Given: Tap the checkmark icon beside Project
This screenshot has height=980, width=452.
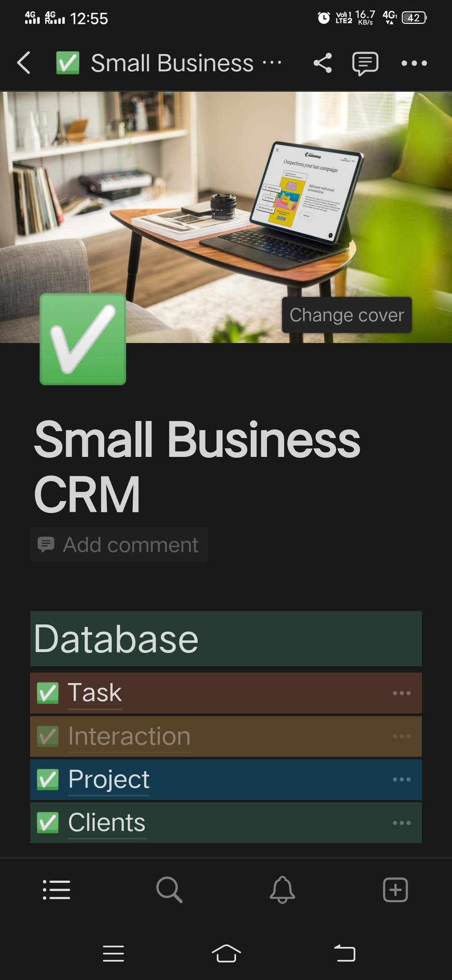Looking at the screenshot, I should pos(48,779).
